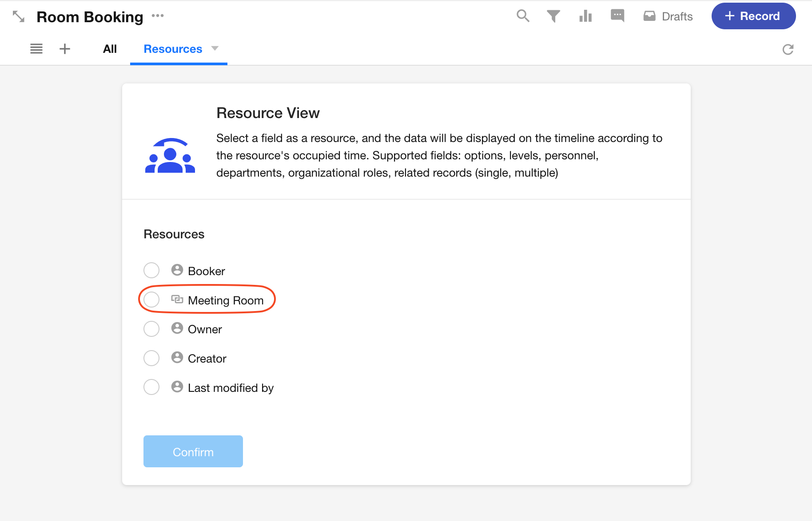Click the expand fullscreen arrows icon
Viewport: 812px width, 521px height.
[18, 17]
